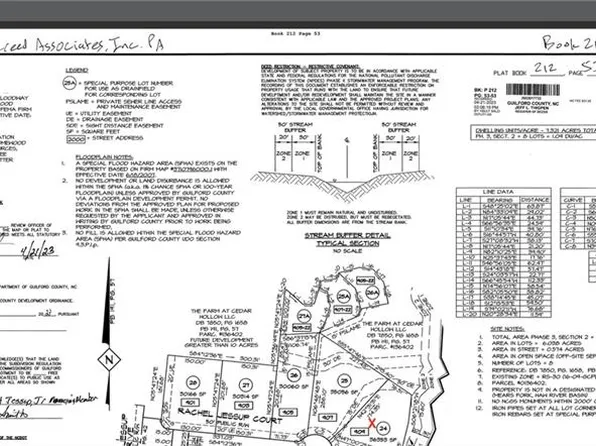Image resolution: width=596 pixels, height=446 pixels.
Task: Click the 403 street address box
Action: (245, 405)
